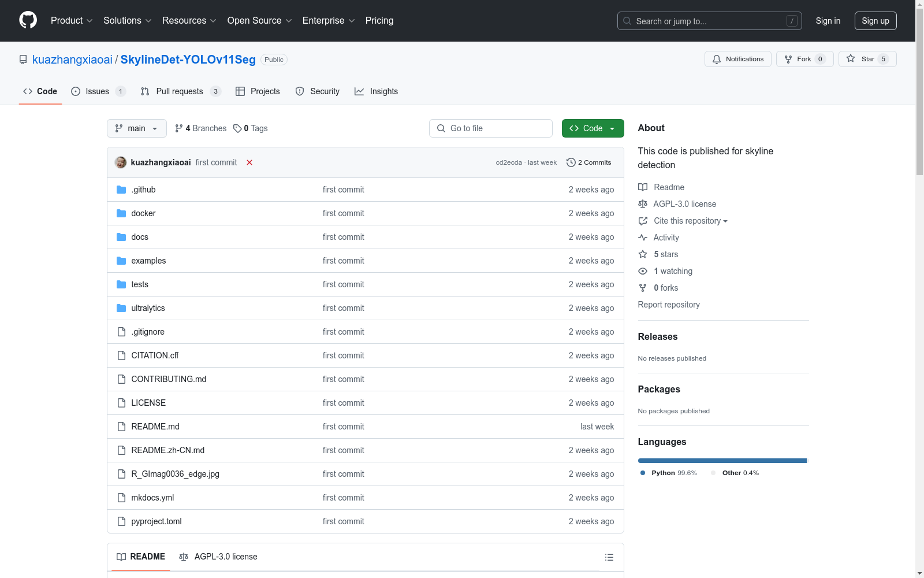The width and height of the screenshot is (924, 578).
Task: Click the mkdocs.yml file icon
Action: tap(121, 498)
